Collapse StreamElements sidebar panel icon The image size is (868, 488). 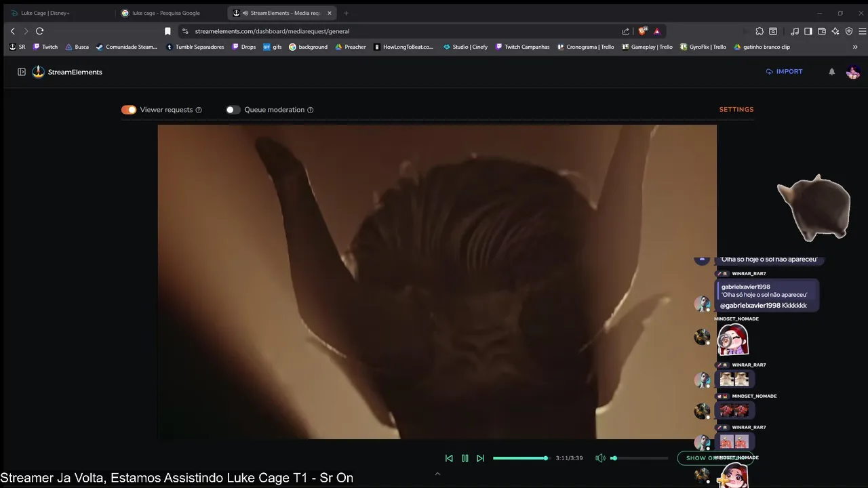click(22, 72)
